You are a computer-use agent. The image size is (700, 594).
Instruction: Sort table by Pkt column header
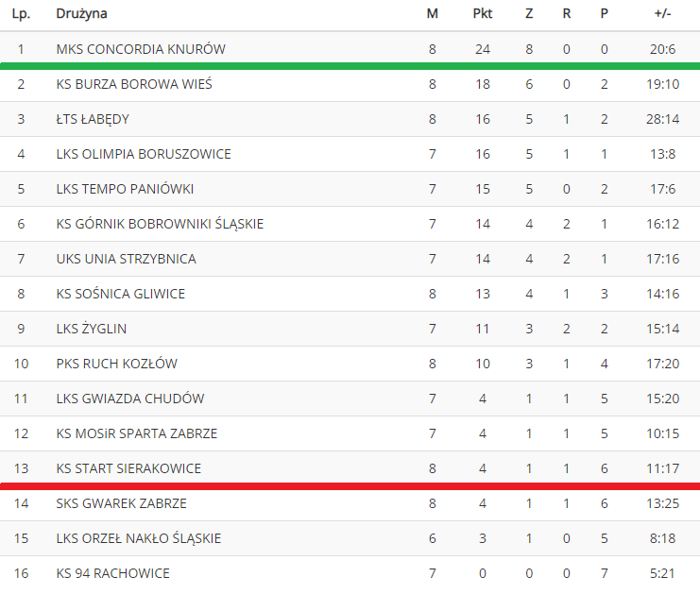point(483,14)
